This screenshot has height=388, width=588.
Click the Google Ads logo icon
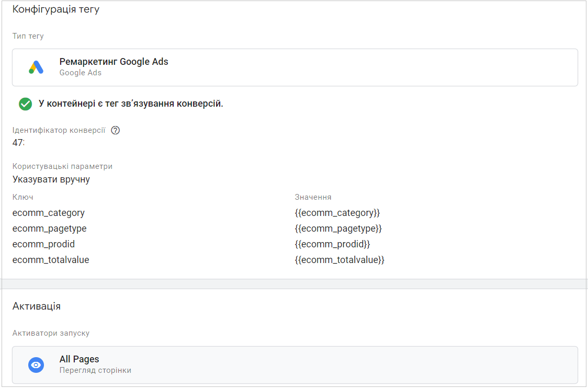[37, 67]
